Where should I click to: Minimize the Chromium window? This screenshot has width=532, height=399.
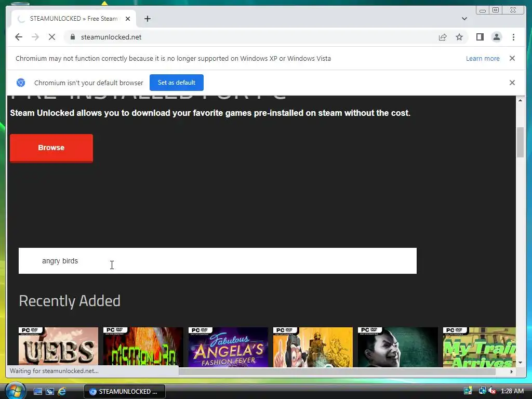482,10
